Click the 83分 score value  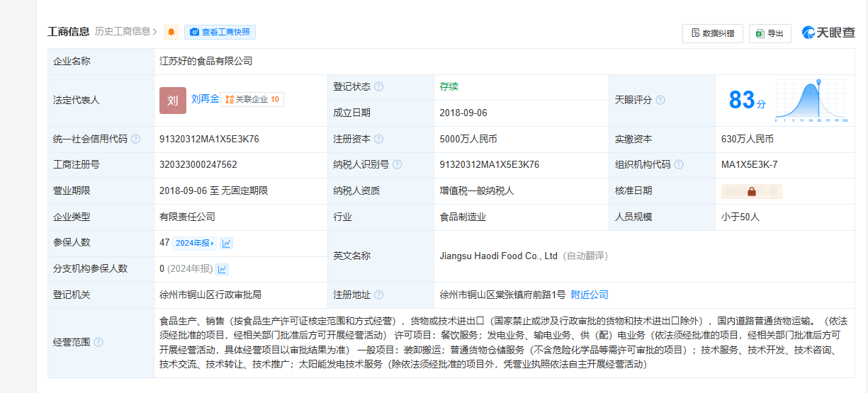click(748, 101)
